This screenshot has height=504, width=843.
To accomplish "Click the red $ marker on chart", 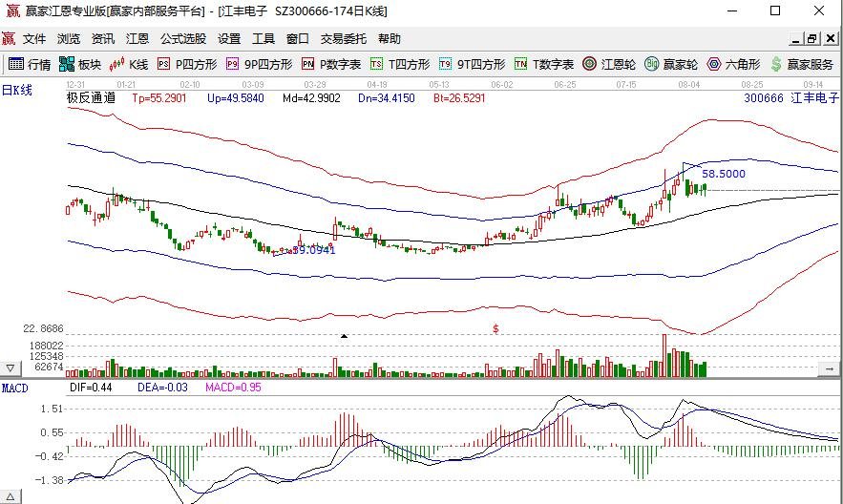I will coord(495,328).
